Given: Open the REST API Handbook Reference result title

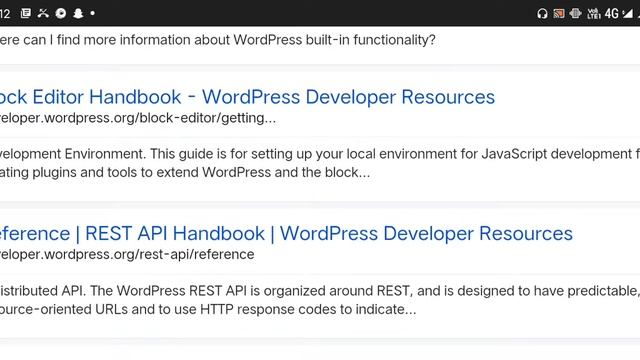Looking at the screenshot, I should tap(286, 233).
